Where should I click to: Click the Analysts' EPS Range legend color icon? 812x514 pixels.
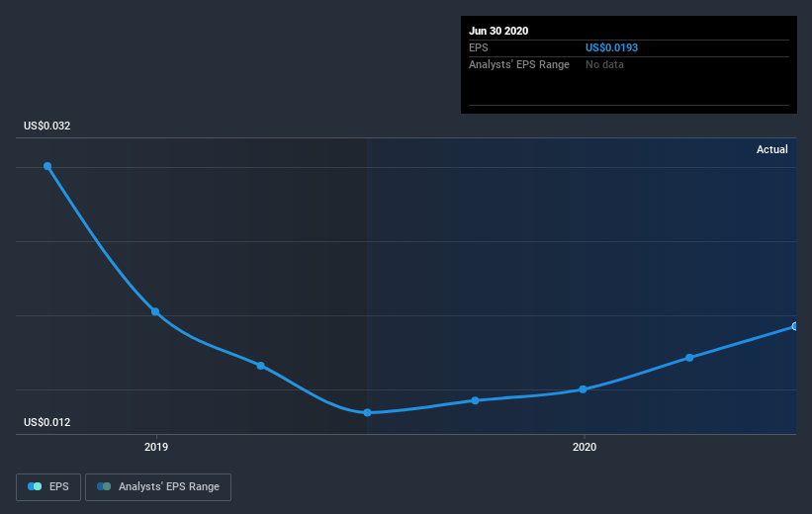104,486
